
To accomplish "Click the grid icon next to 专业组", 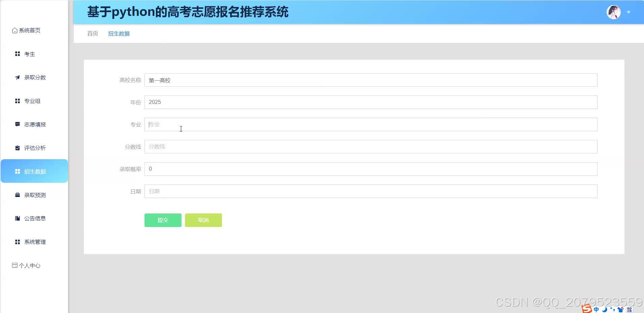I will [18, 101].
